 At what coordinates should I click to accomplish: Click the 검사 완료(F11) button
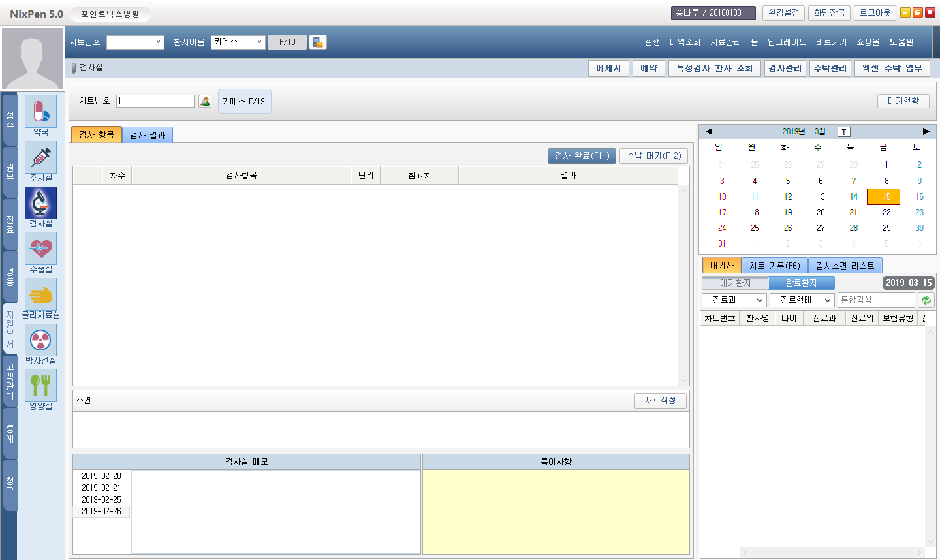click(582, 156)
